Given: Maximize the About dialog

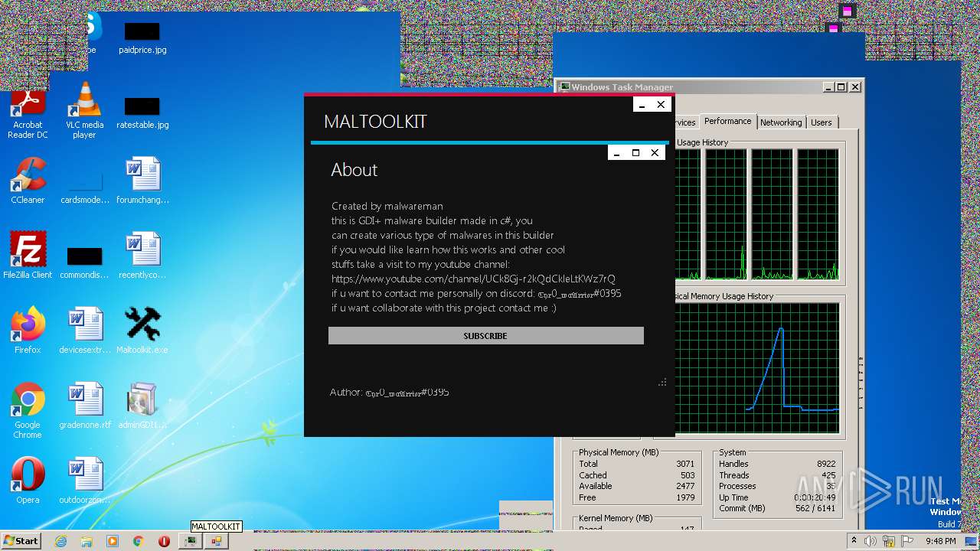Looking at the screenshot, I should [635, 153].
